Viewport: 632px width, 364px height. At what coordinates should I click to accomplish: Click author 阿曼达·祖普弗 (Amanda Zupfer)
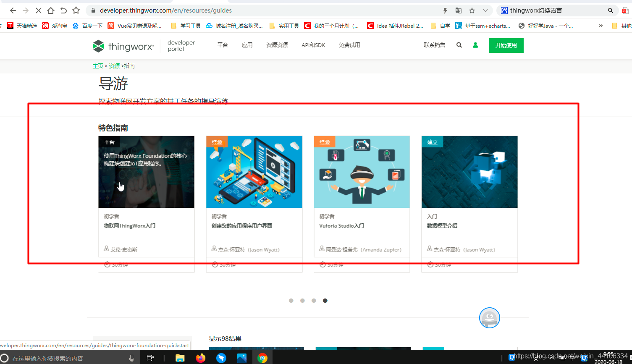(x=364, y=249)
